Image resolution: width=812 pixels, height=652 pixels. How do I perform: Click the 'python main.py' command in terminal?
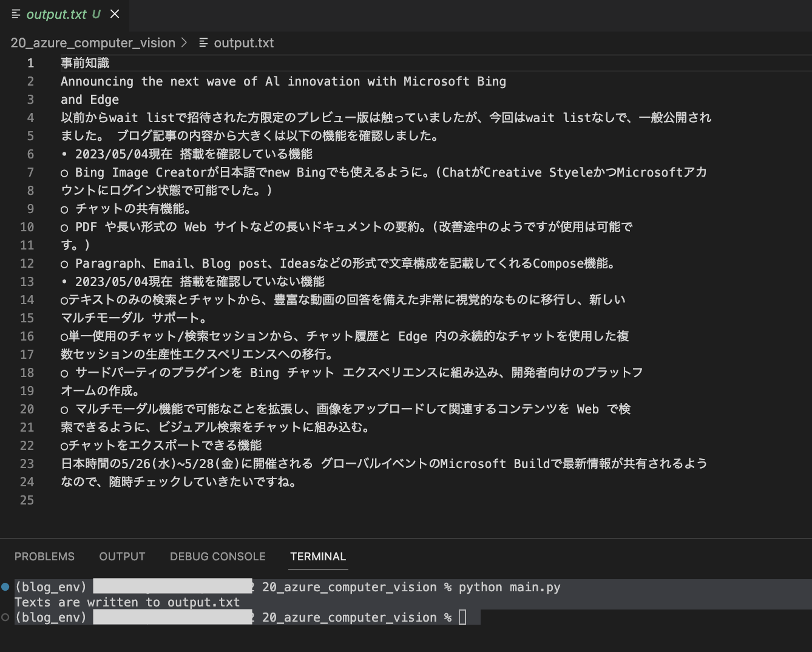pyautogui.click(x=509, y=587)
